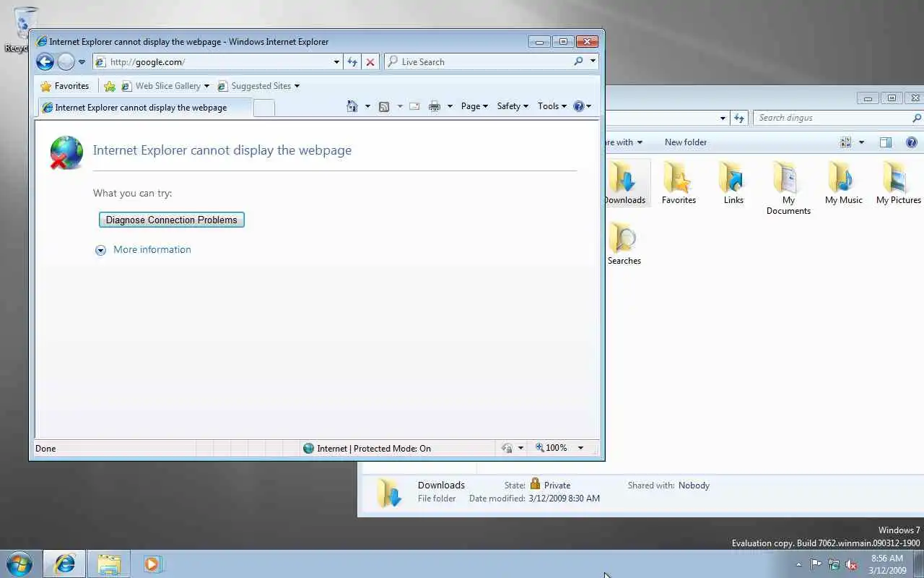Select the Favorites folder

click(679, 183)
